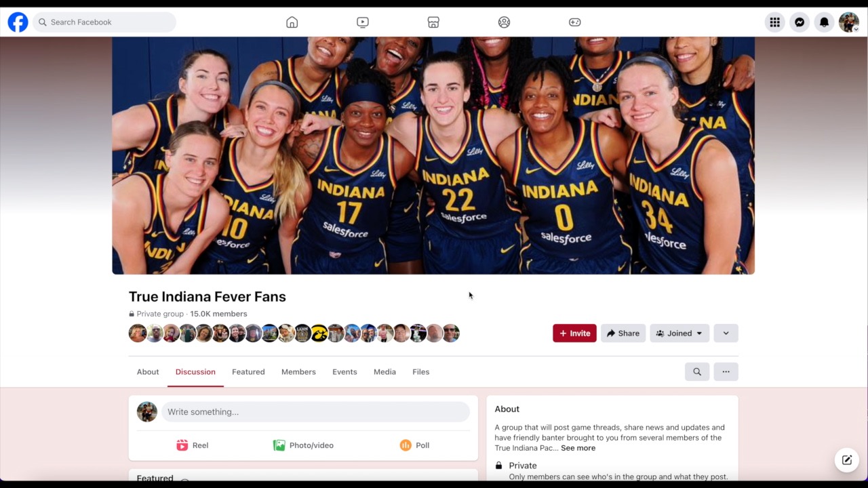Click the 15.0K members link

218,314
